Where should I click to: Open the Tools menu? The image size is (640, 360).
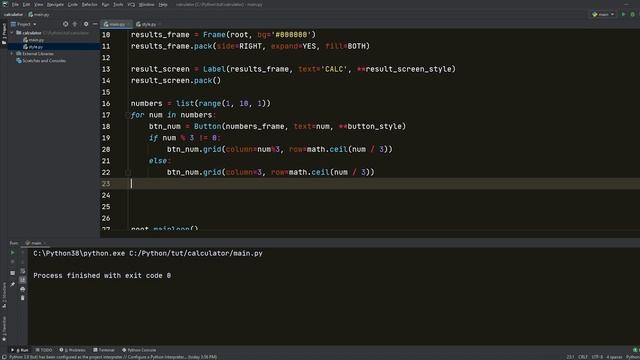point(118,4)
